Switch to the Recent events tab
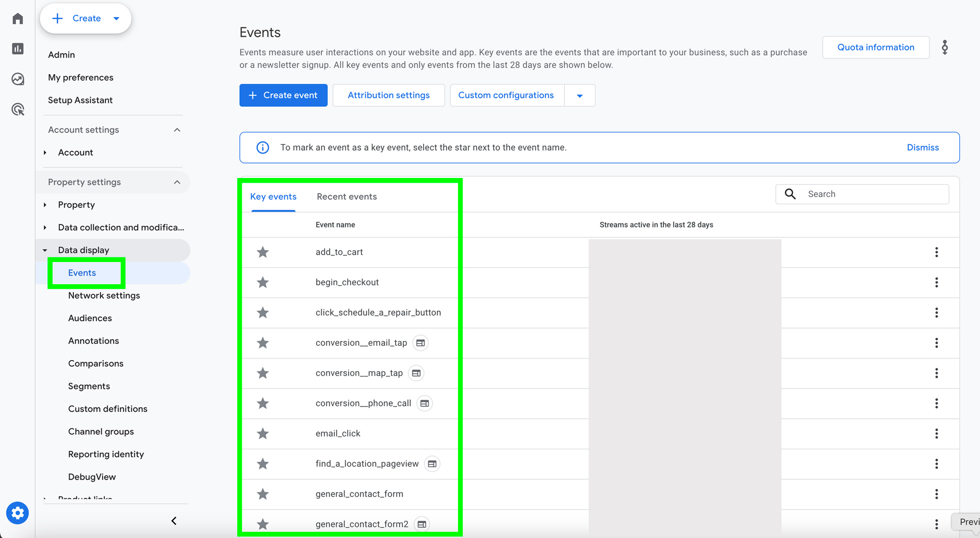 (347, 197)
